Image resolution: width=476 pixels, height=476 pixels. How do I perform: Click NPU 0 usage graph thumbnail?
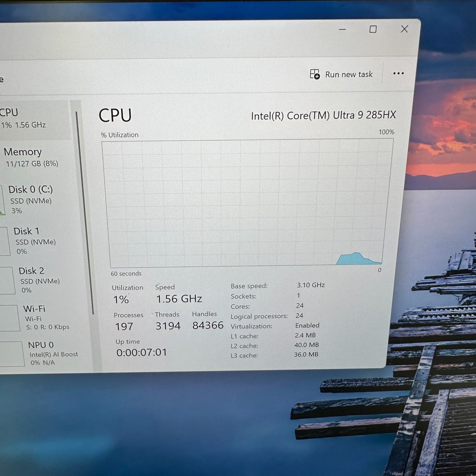[12, 354]
